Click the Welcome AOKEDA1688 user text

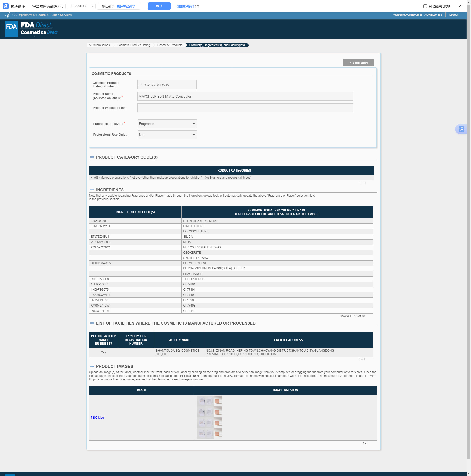pyautogui.click(x=417, y=15)
